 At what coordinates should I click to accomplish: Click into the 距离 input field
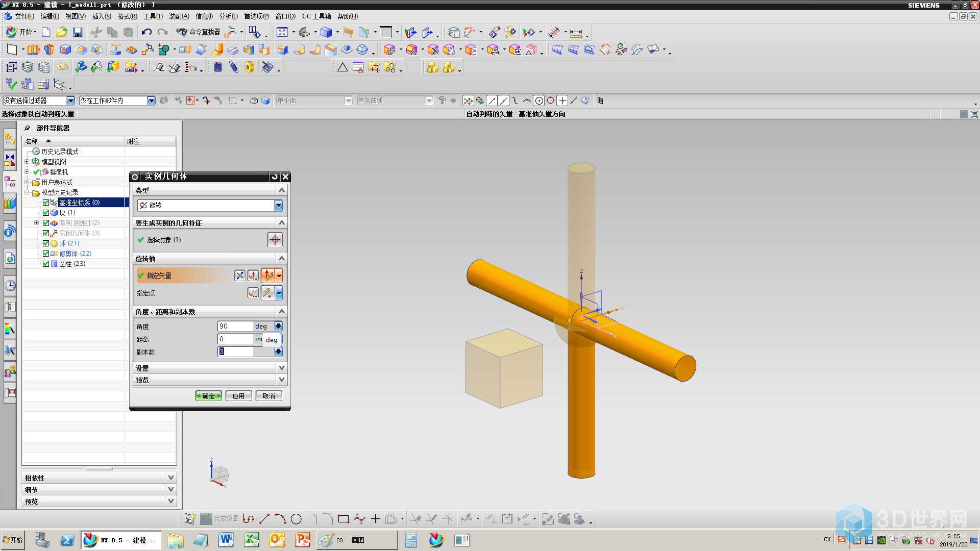click(235, 339)
